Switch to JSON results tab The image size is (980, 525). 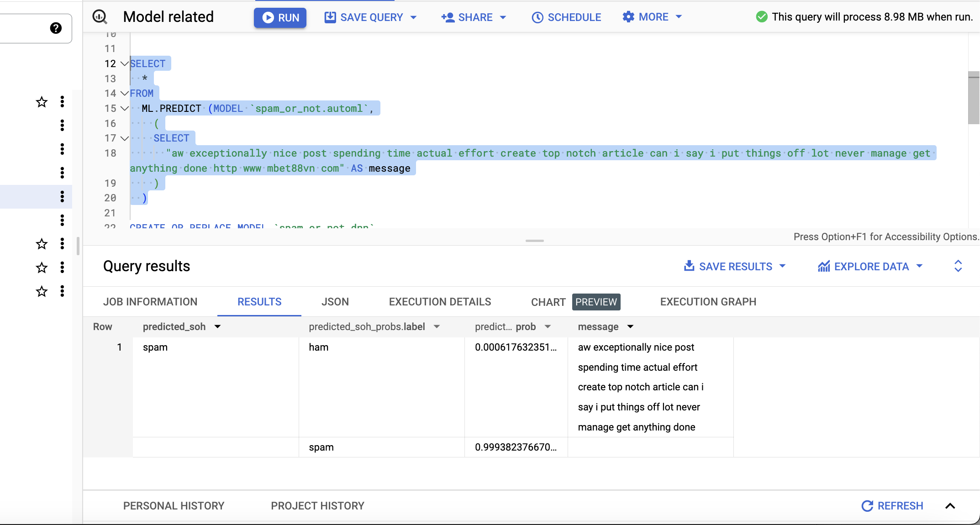tap(335, 301)
